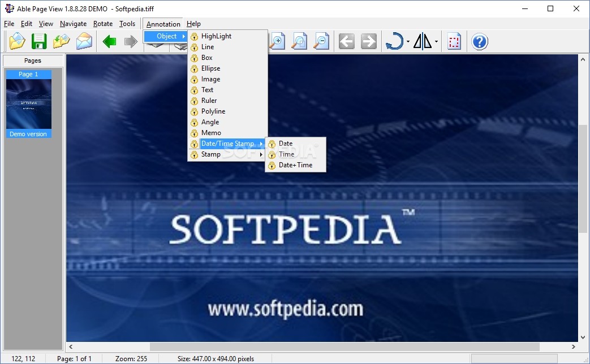Go to previous page with green arrow
Viewport: 590px width, 364px height.
[110, 41]
